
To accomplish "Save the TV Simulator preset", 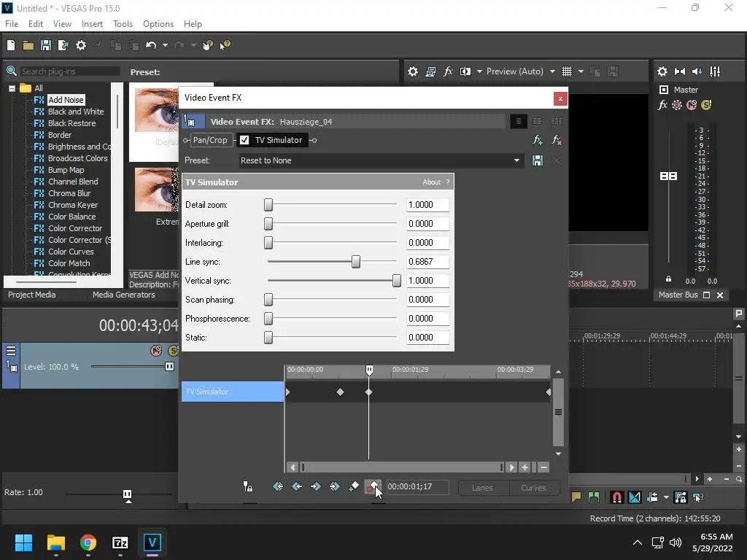I will pos(538,160).
